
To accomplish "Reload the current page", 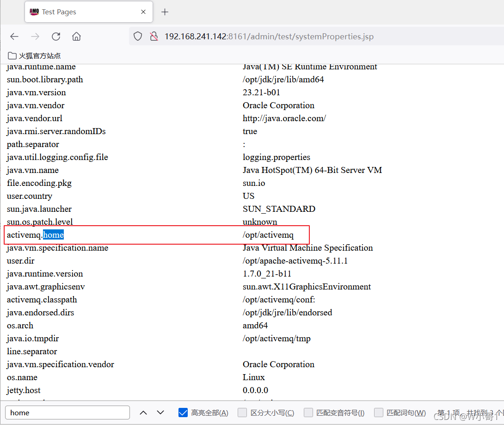I will (x=56, y=37).
